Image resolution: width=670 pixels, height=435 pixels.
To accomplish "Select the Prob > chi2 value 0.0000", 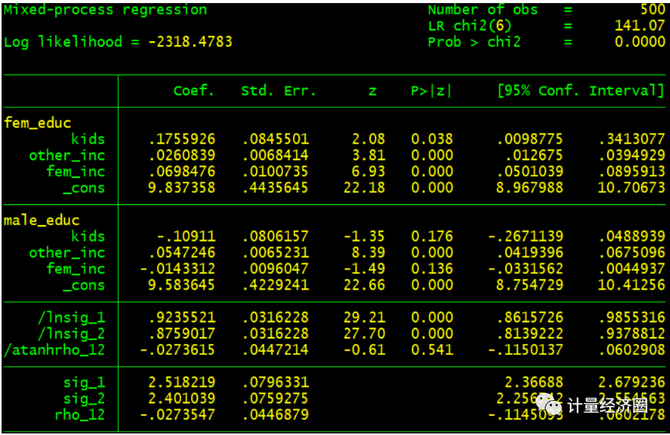I will pos(640,42).
